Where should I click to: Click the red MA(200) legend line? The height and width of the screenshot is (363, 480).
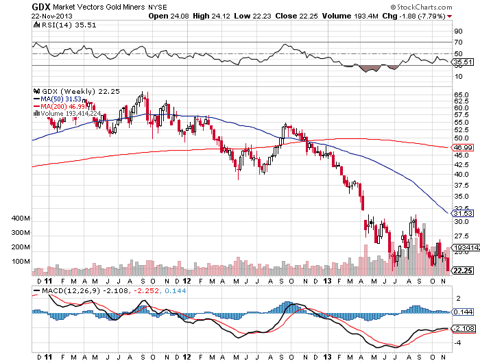[37, 106]
